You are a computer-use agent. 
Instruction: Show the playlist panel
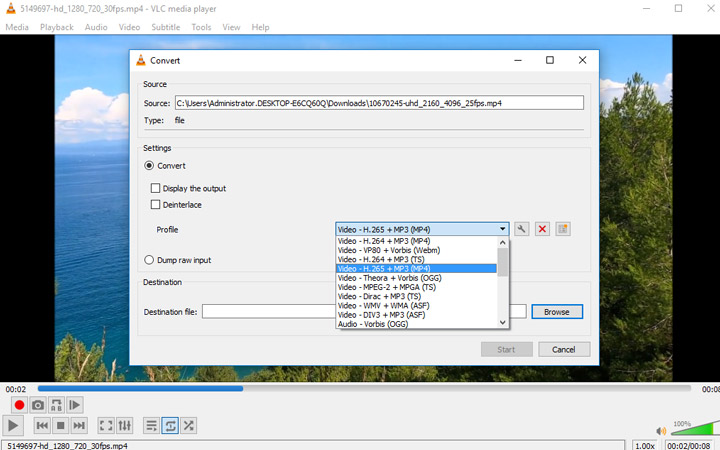[151, 426]
